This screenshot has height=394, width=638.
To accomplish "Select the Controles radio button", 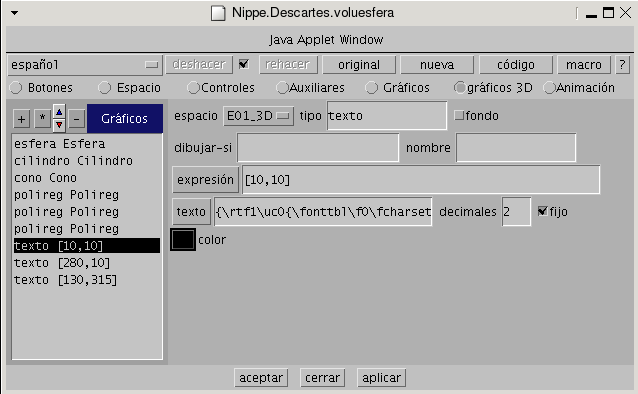I will [193, 88].
